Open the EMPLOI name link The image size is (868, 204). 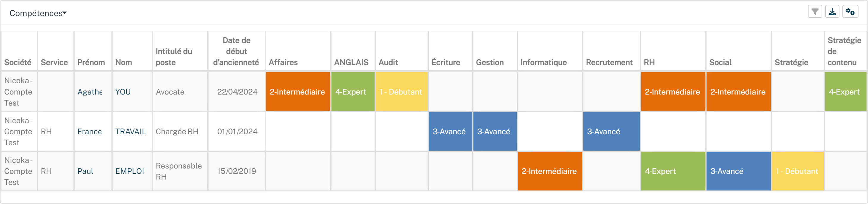tap(129, 171)
